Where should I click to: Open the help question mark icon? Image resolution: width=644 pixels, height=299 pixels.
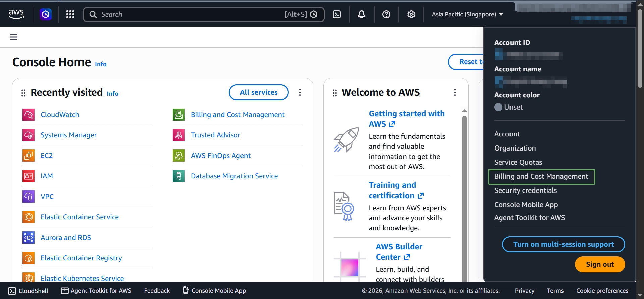click(386, 14)
